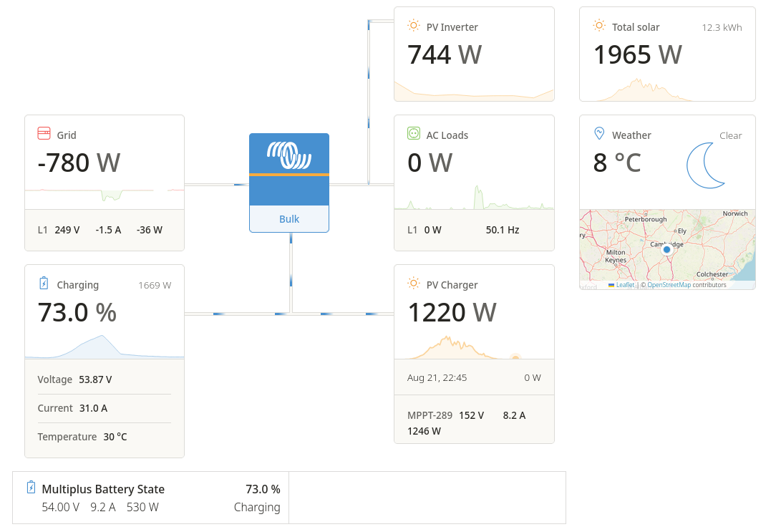Click the AC Loads power graph

(x=474, y=198)
